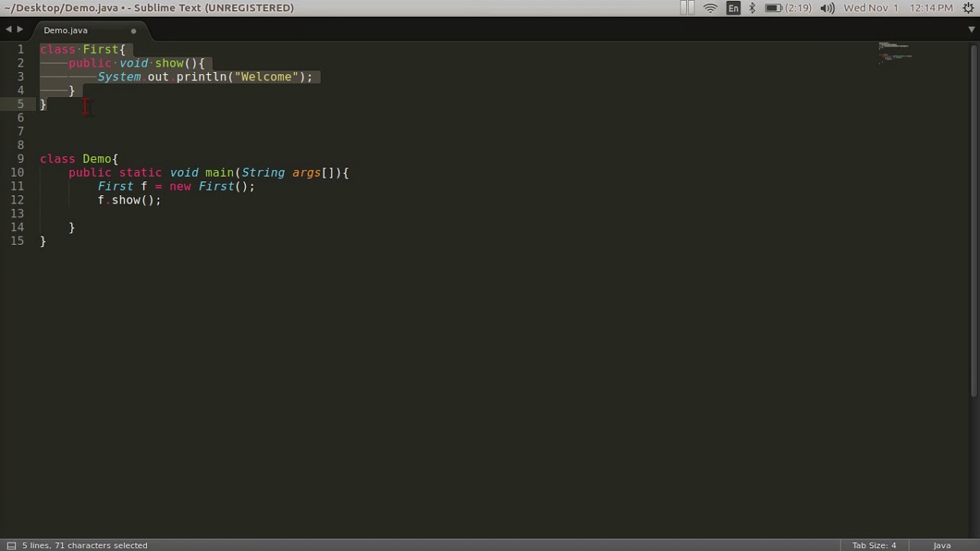Click the minimap code preview
The width and height of the screenshot is (980, 551).
tap(895, 52)
